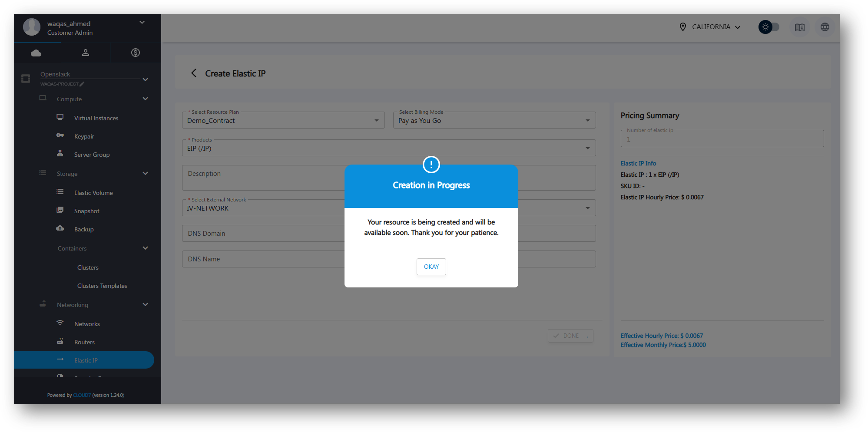Edit project name with pencil icon
The height and width of the screenshot is (432, 868).
[x=82, y=84]
